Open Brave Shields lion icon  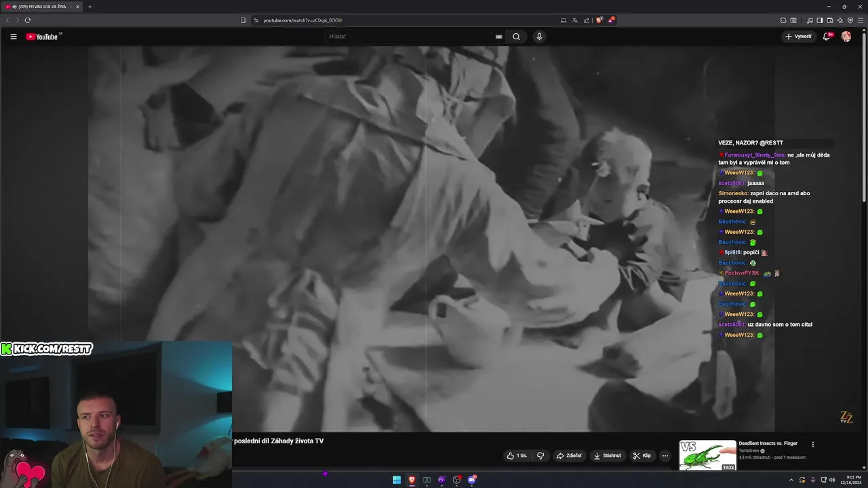[x=599, y=20]
